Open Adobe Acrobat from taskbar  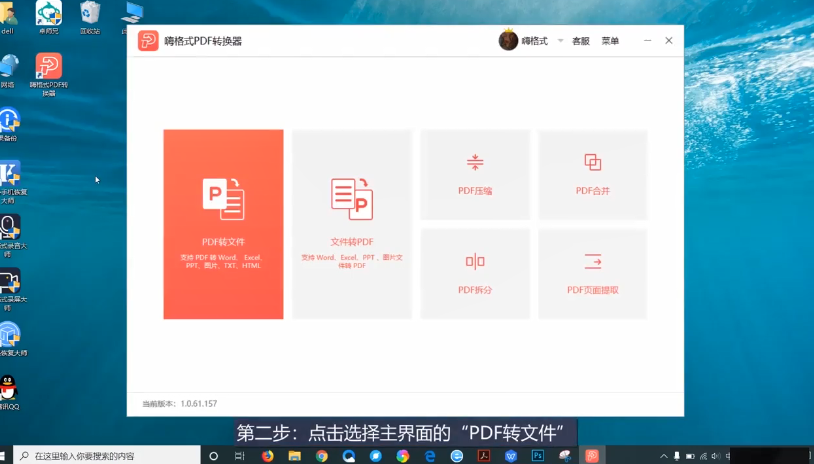click(x=484, y=456)
